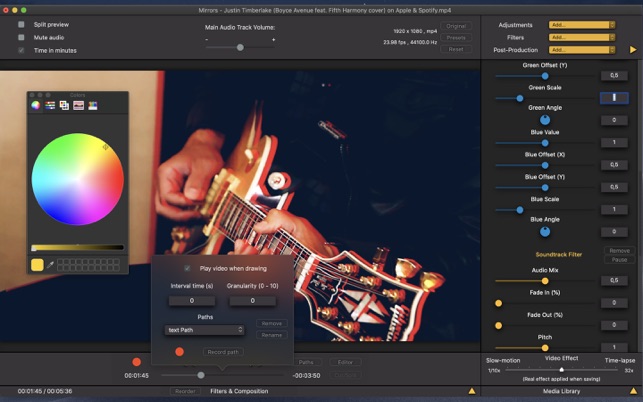Open the Adjustments Add dropdown
Screen dimensions: 643x402
(x=582, y=25)
